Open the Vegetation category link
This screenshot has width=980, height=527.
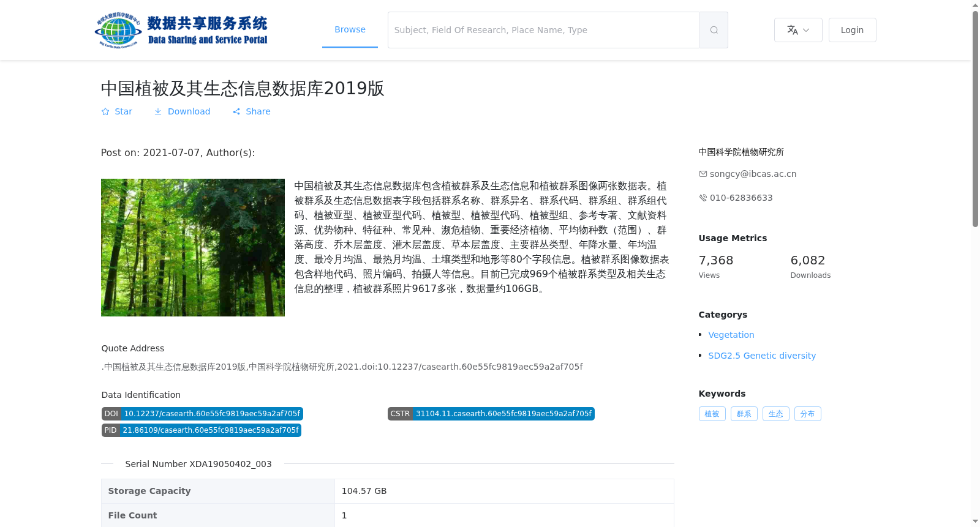731,335
